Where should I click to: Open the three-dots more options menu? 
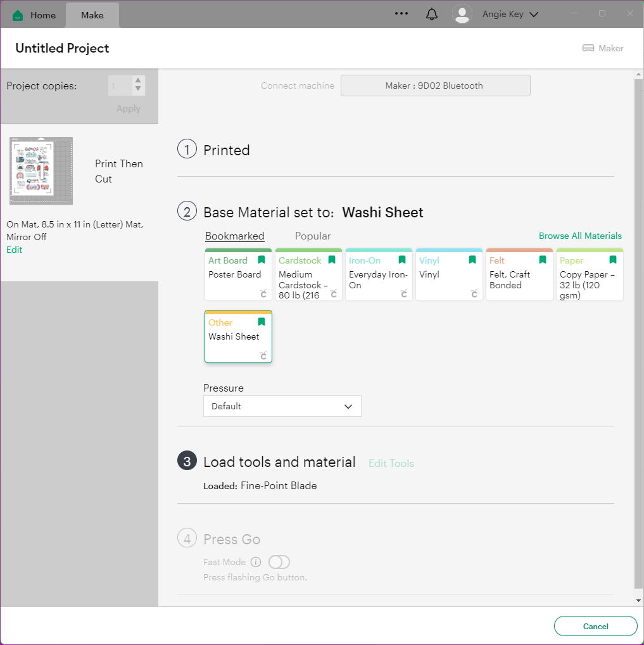[x=401, y=13]
